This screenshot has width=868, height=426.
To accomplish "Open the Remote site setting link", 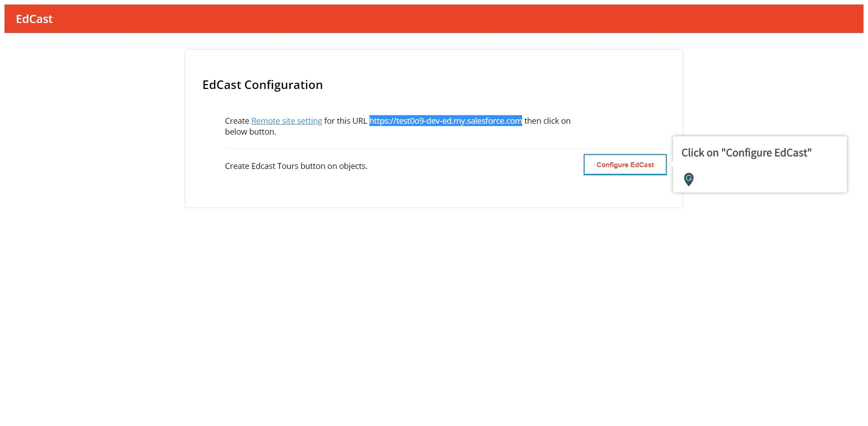I will (287, 121).
